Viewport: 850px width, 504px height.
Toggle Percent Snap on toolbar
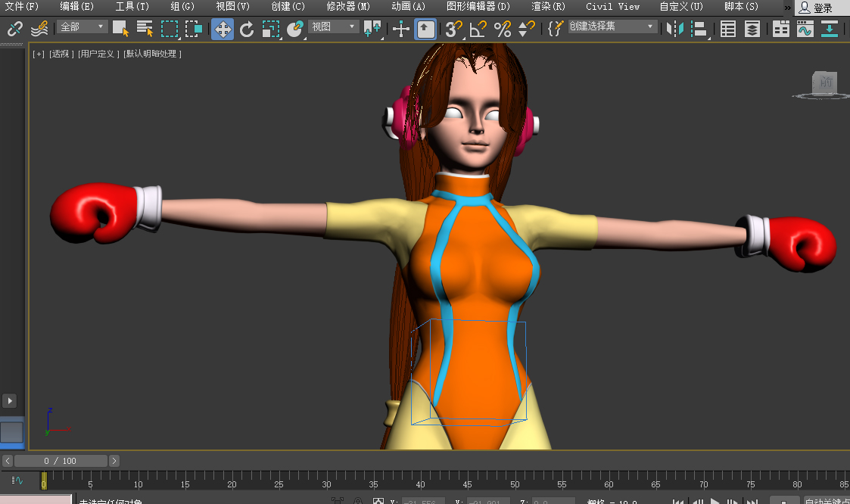[x=502, y=30]
